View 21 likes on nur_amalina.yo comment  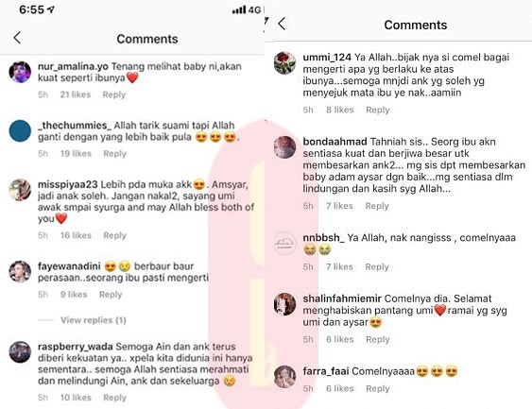coord(76,94)
